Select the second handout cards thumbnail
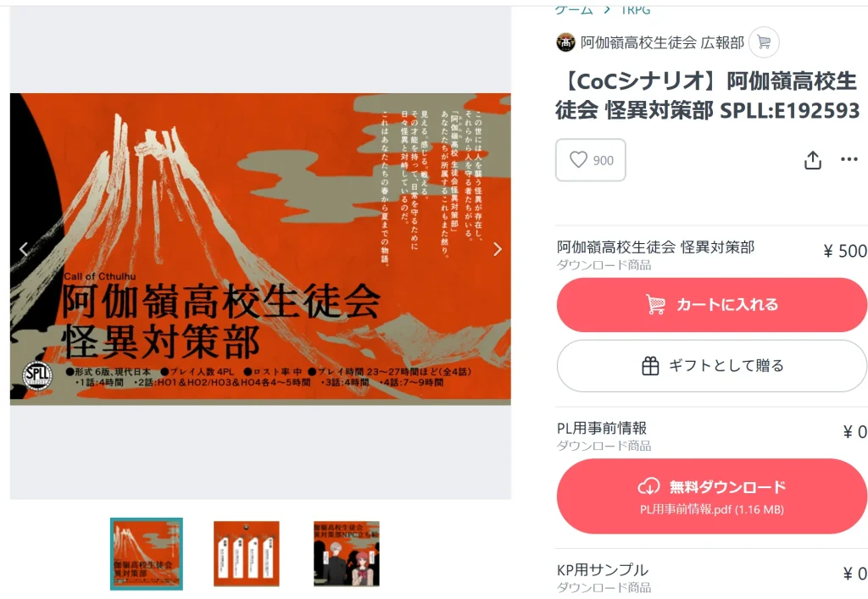The width and height of the screenshot is (868, 599). pyautogui.click(x=247, y=553)
